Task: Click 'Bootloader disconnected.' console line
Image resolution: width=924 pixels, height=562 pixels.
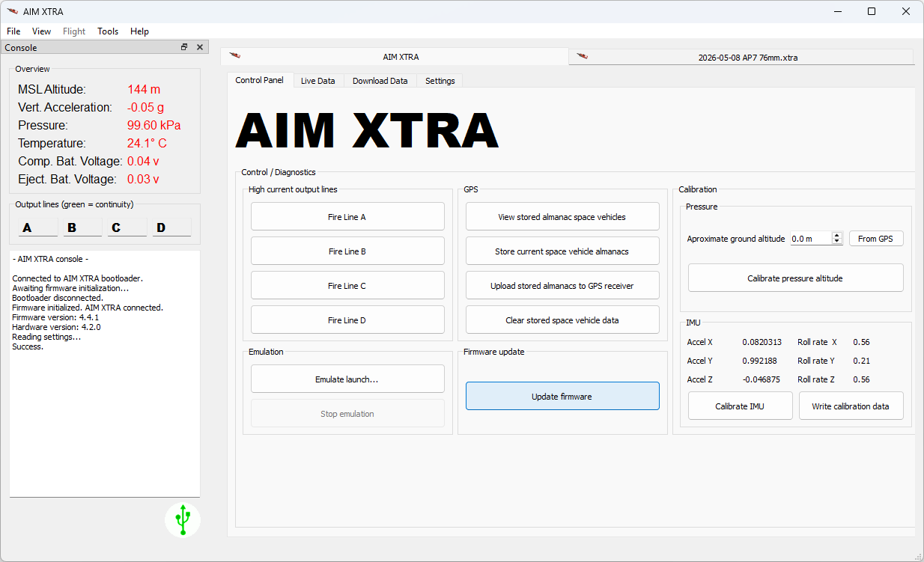Action: (58, 298)
